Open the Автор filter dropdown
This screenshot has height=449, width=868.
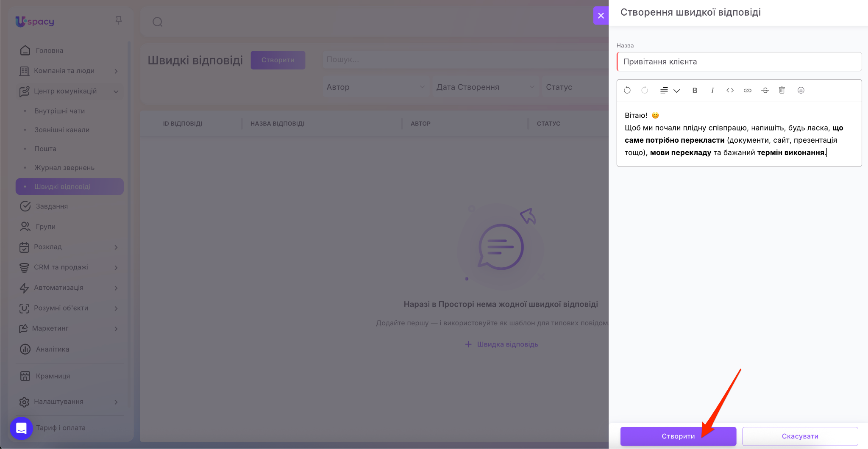coord(376,87)
